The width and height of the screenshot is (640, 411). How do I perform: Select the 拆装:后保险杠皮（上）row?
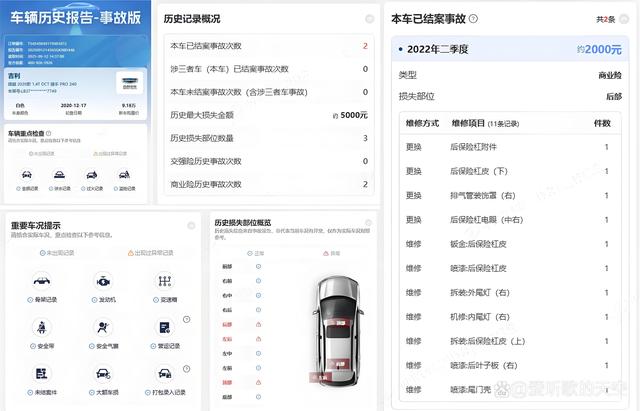[x=510, y=341]
